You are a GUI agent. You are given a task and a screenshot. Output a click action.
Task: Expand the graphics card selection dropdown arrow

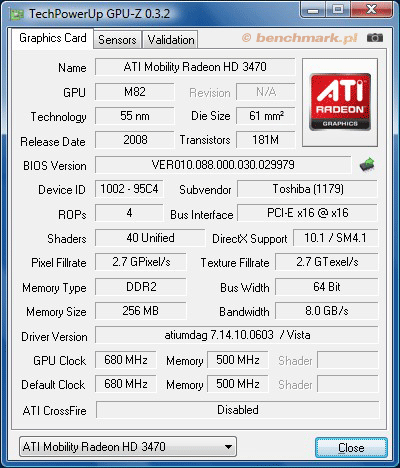[x=228, y=447]
